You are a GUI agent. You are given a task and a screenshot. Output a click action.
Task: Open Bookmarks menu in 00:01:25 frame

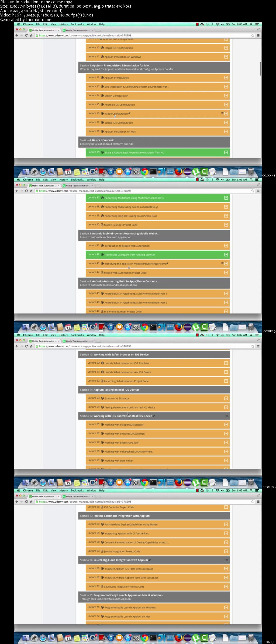click(77, 180)
